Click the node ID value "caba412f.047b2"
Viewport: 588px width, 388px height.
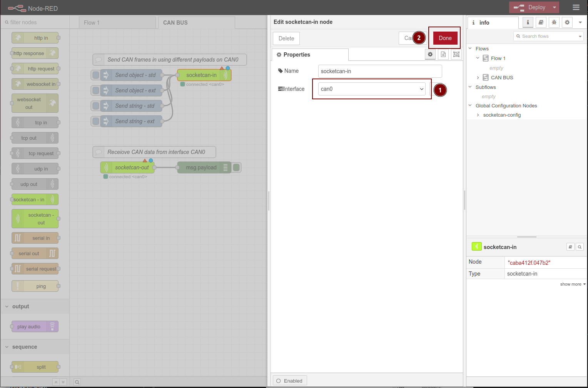click(529, 263)
